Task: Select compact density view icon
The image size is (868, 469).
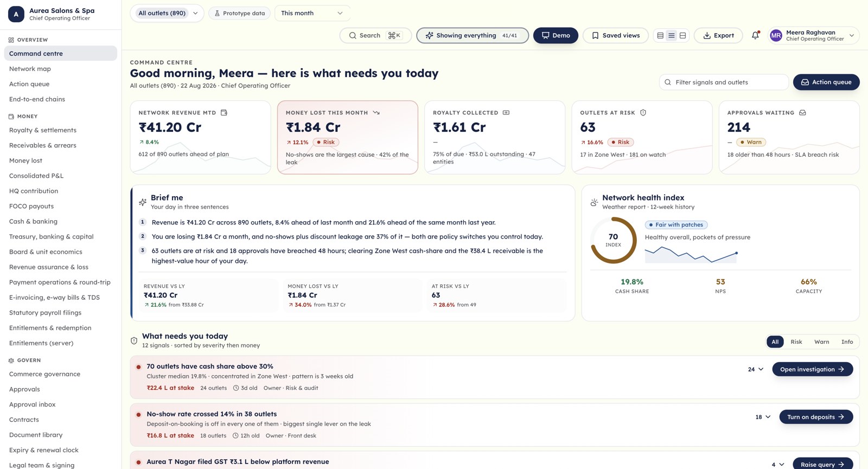Action: pos(660,35)
